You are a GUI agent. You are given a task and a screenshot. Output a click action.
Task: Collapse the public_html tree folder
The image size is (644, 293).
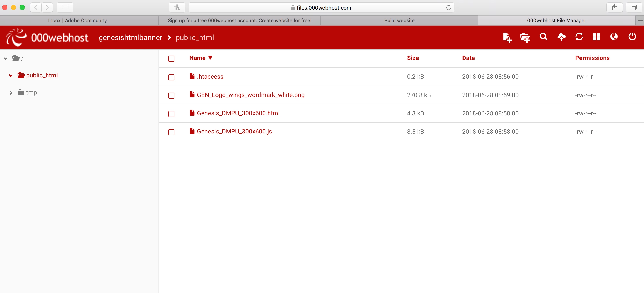tap(11, 75)
